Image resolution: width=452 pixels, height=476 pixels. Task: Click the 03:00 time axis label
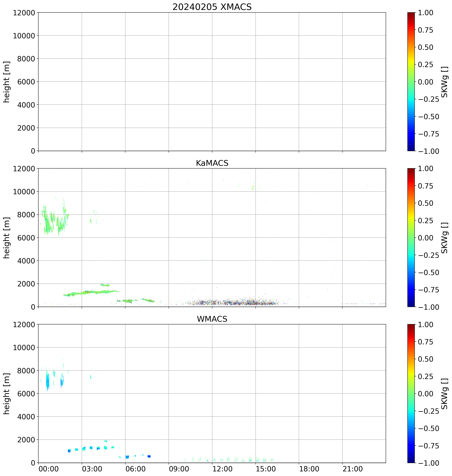92,469
